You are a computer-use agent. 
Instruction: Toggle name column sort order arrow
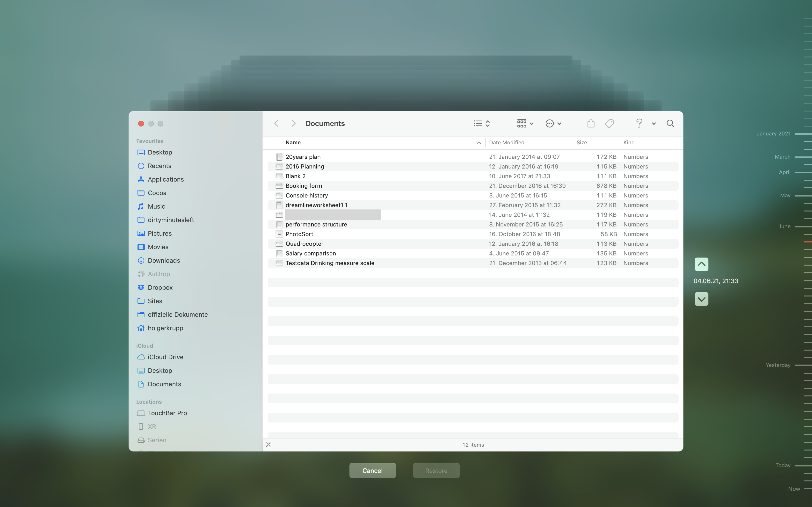coord(479,143)
